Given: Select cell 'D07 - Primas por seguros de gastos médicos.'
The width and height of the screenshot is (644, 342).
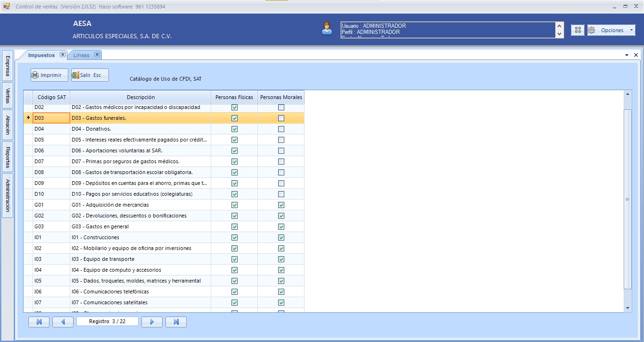Looking at the screenshot, I should (140, 162).
